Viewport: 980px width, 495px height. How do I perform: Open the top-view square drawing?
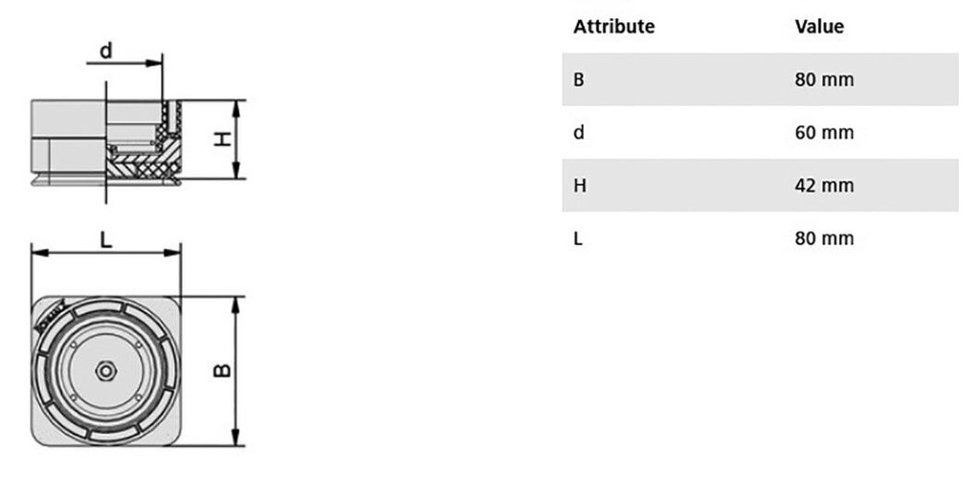tap(106, 371)
